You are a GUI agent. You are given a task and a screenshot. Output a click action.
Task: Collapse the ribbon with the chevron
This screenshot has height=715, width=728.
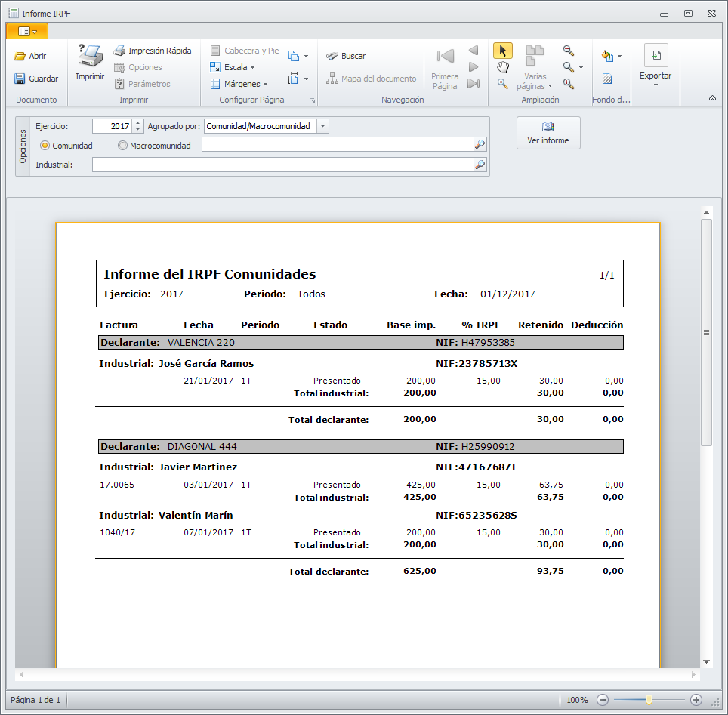click(712, 98)
